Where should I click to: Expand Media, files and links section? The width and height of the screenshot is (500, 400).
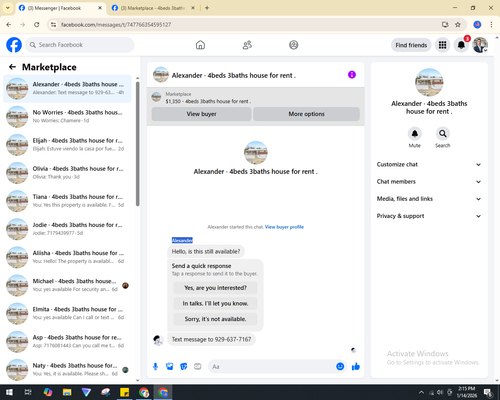click(429, 199)
